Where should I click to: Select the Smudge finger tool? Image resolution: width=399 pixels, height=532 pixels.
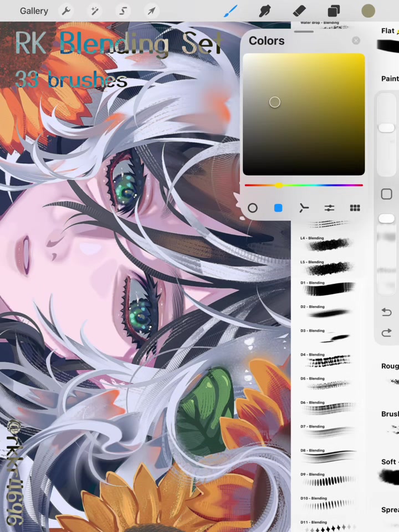[x=265, y=11]
